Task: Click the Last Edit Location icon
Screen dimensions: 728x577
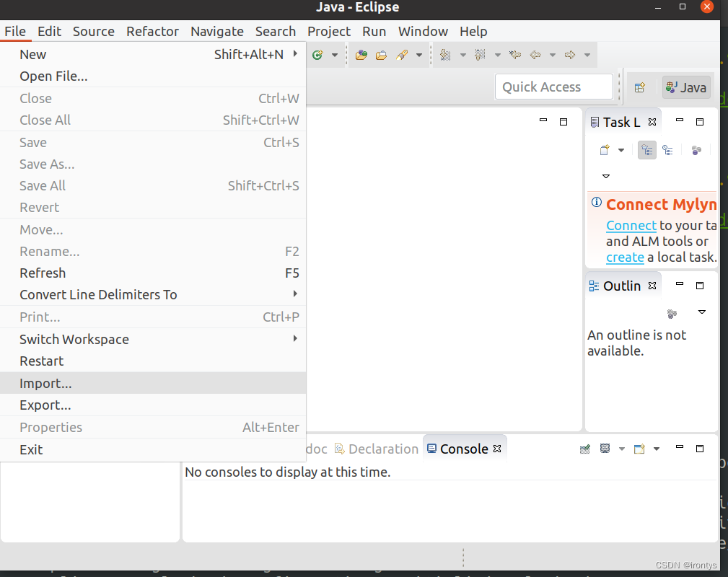Action: [x=515, y=56]
